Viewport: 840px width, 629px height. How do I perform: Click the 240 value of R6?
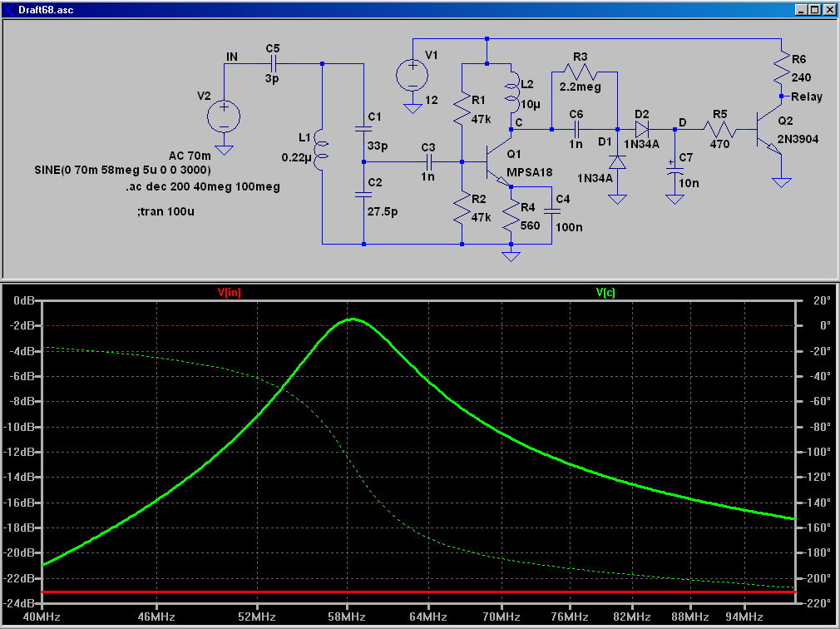tap(802, 77)
